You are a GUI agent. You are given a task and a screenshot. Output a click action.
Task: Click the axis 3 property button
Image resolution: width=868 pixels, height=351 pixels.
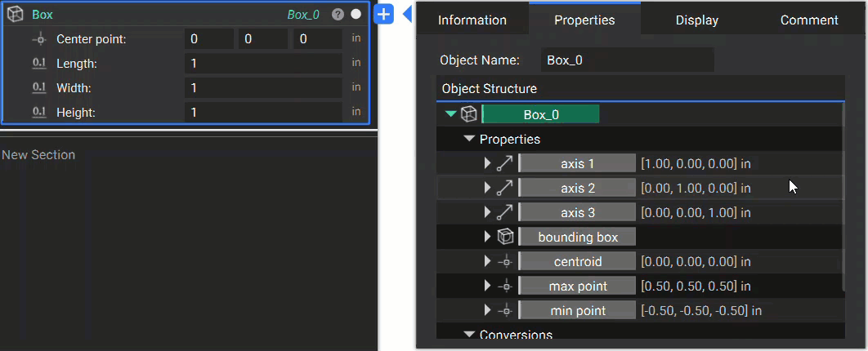tap(577, 212)
